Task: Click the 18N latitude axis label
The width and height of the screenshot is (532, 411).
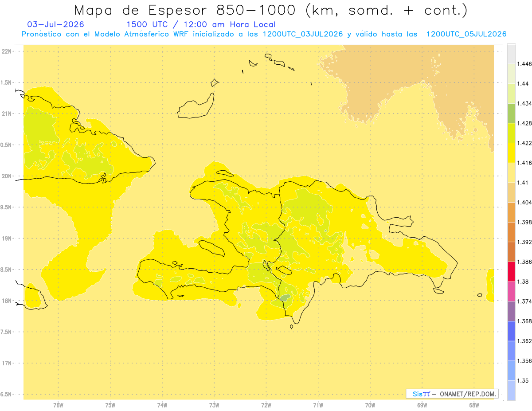Action: (8, 301)
